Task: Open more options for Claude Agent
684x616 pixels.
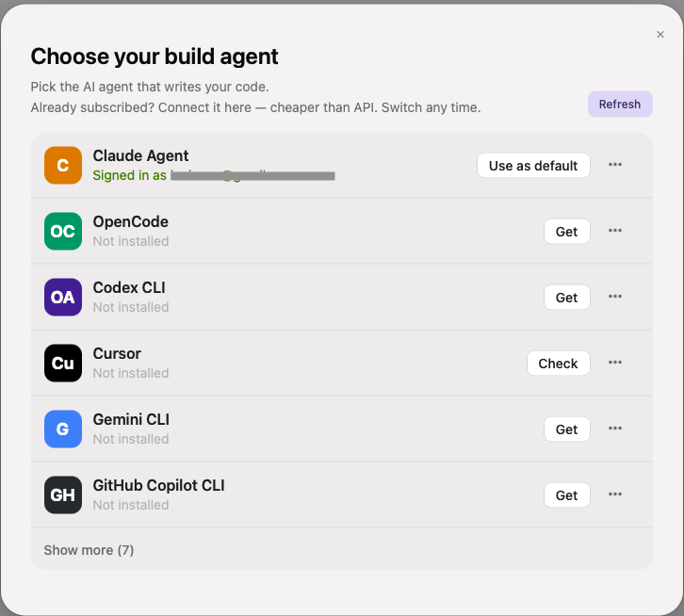Action: [x=615, y=165]
